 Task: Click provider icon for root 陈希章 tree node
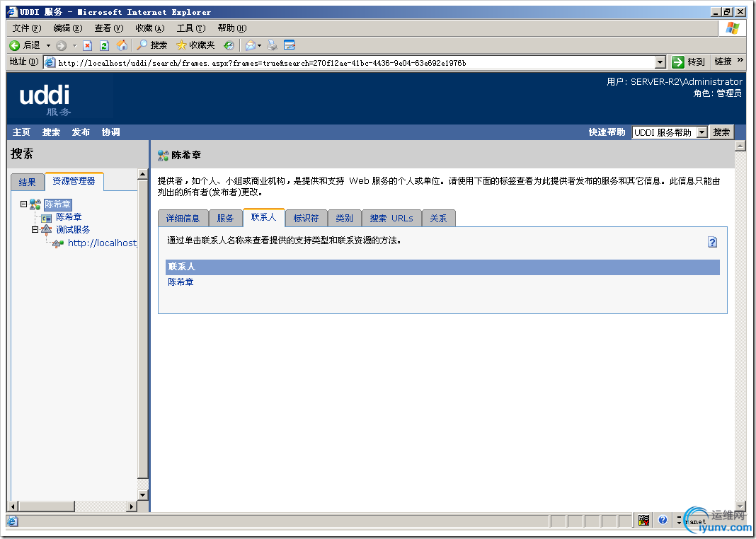[x=35, y=204]
